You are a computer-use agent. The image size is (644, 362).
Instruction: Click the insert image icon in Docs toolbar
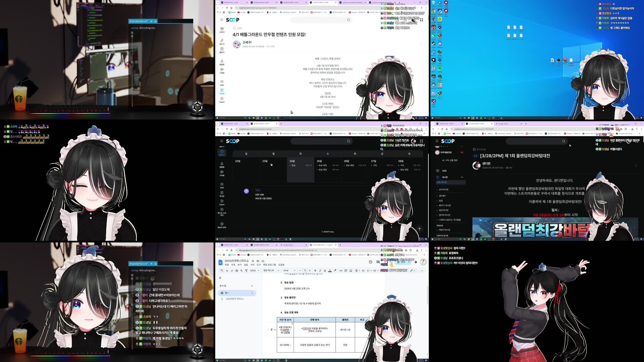pyautogui.click(x=351, y=270)
